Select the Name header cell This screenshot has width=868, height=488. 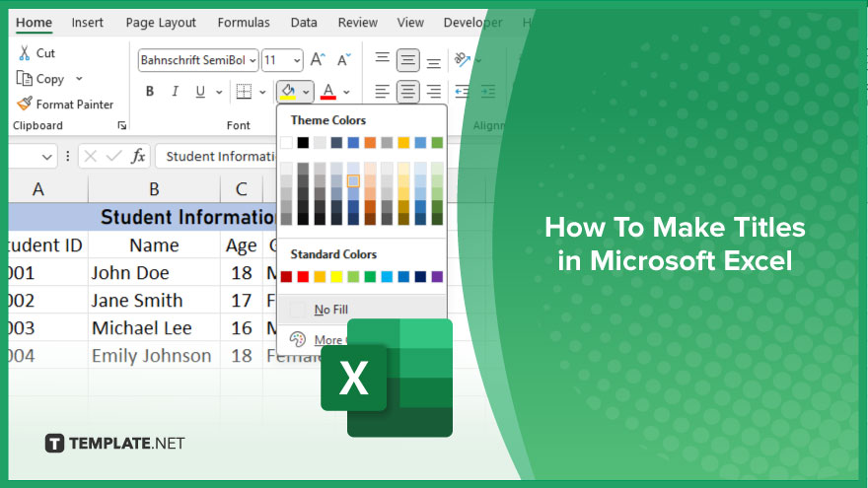(154, 245)
